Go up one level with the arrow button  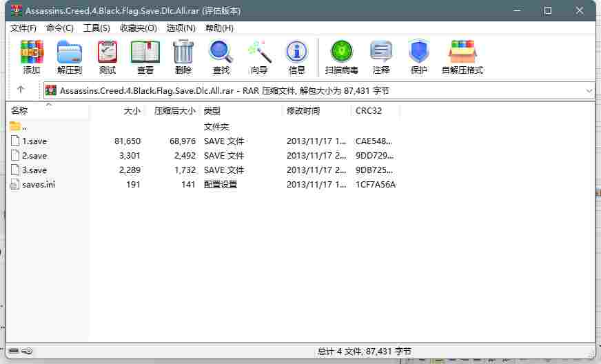click(x=21, y=90)
